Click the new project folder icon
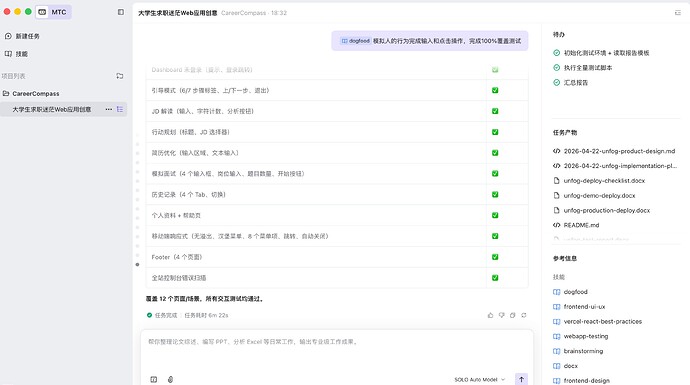The width and height of the screenshot is (690, 385). (120, 76)
